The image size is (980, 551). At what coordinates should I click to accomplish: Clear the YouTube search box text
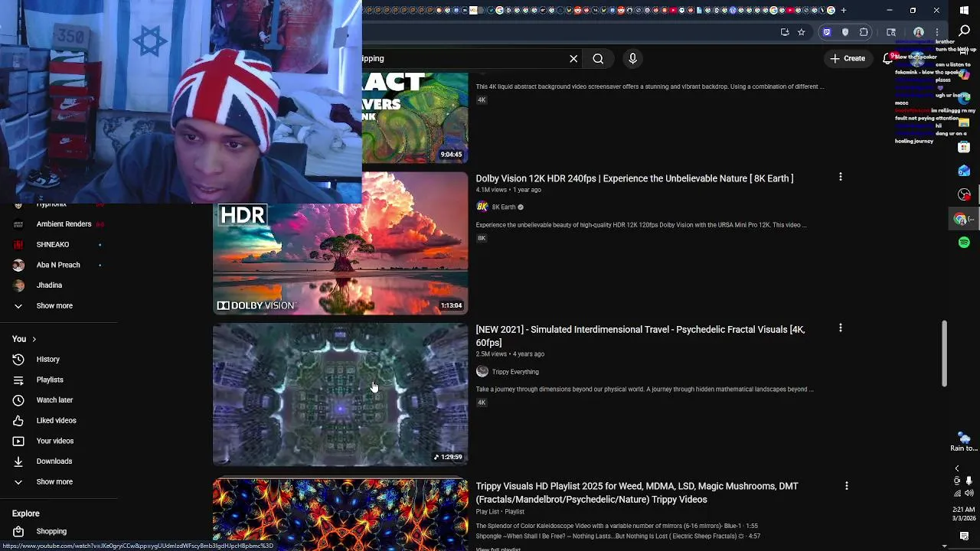(573, 58)
